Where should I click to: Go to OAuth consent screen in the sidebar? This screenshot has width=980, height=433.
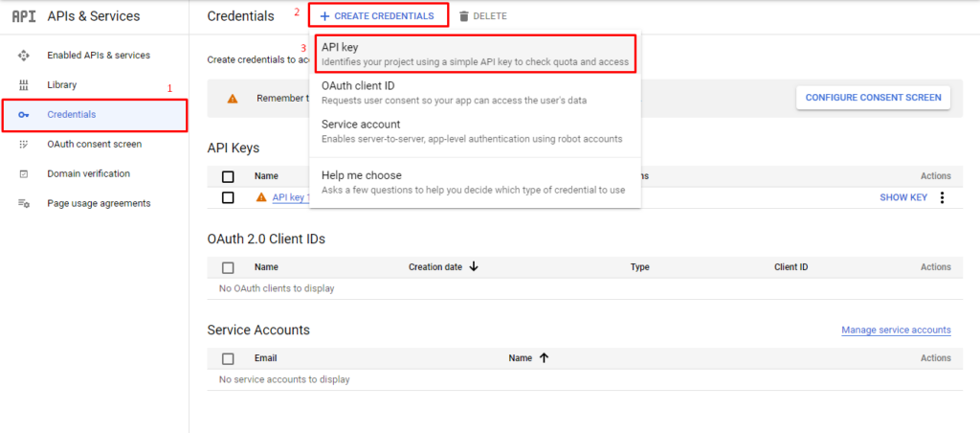point(95,144)
